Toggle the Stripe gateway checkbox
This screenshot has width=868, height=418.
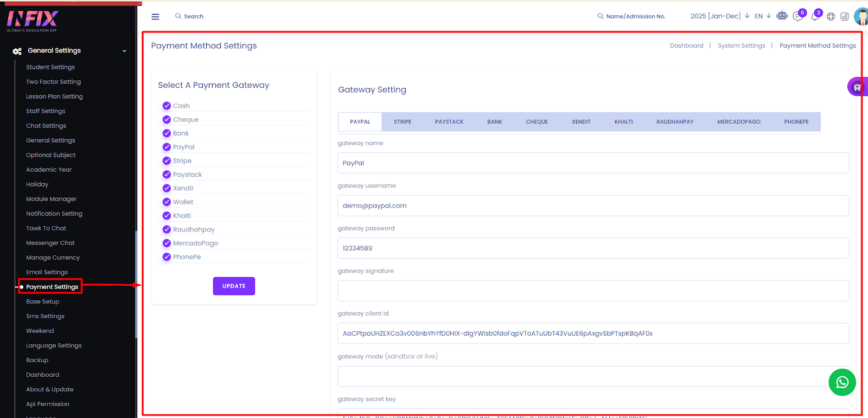coord(167,160)
